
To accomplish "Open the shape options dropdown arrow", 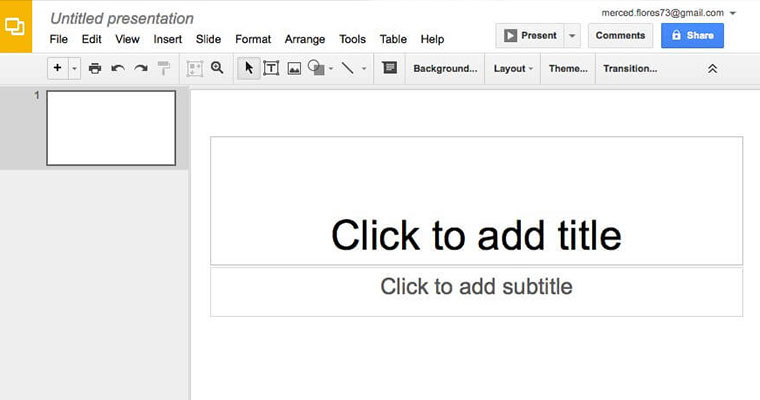I will tap(331, 68).
